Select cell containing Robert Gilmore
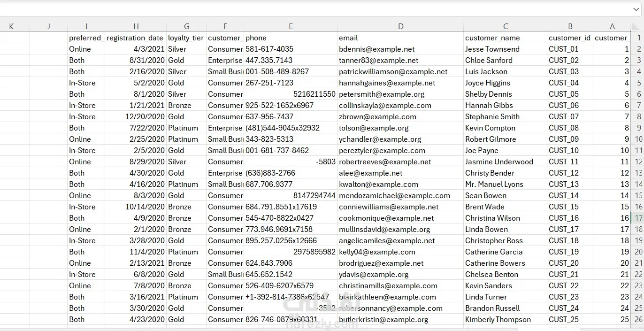 (x=506, y=139)
